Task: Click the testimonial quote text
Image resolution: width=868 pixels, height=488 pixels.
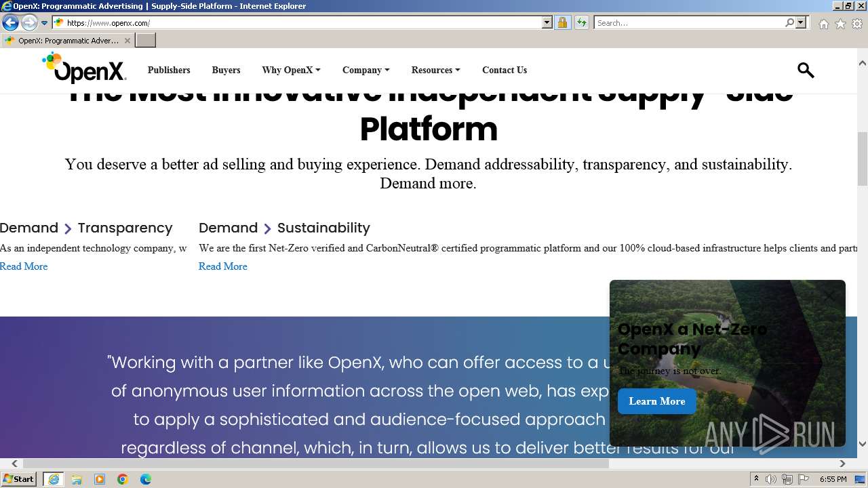Action: click(x=427, y=405)
